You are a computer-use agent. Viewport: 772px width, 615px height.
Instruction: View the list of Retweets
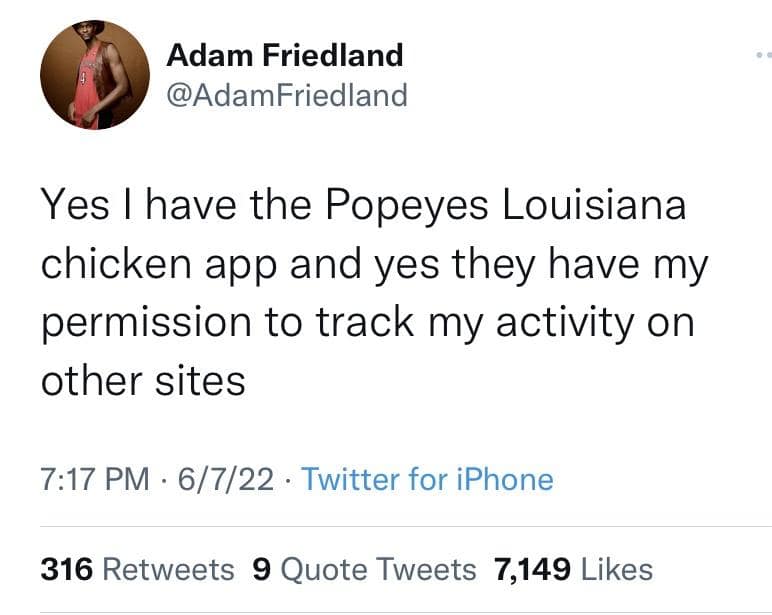tap(169, 570)
